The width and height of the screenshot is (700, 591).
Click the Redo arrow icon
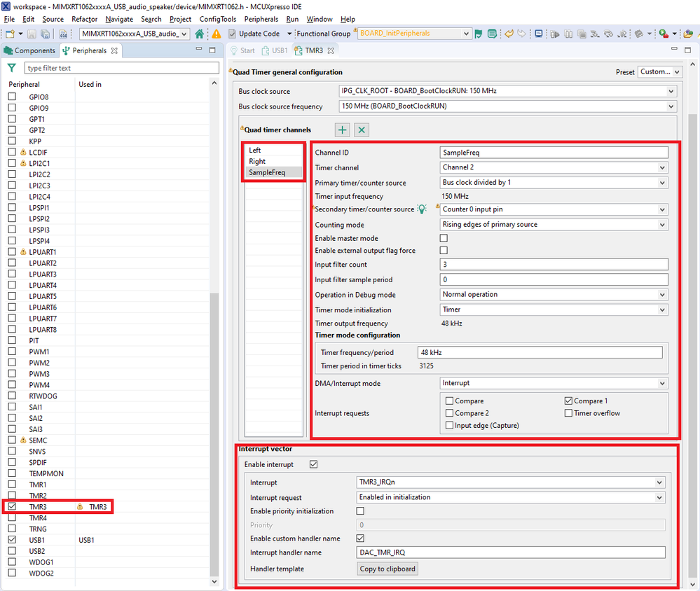click(x=521, y=34)
